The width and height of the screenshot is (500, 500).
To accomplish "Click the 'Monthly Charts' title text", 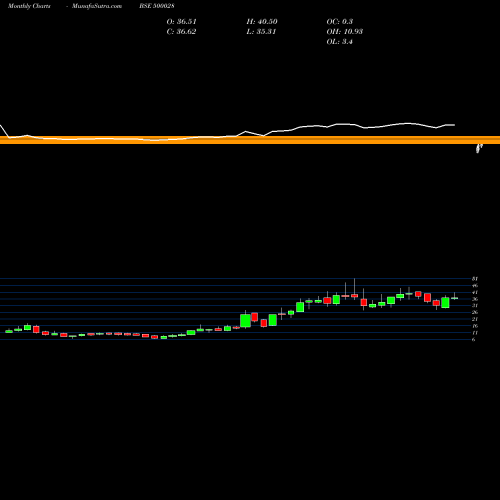I will point(29,6).
